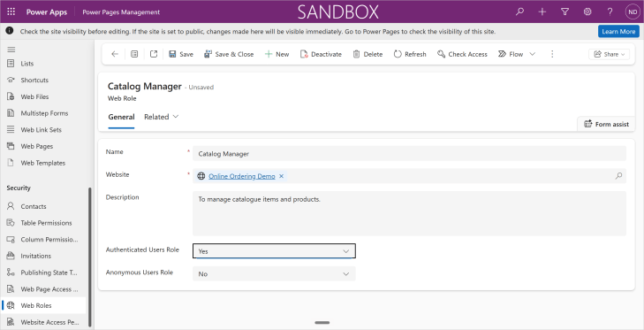Image resolution: width=644 pixels, height=330 pixels.
Task: Open Multistep Forms in the sidebar
Action: [x=43, y=113]
